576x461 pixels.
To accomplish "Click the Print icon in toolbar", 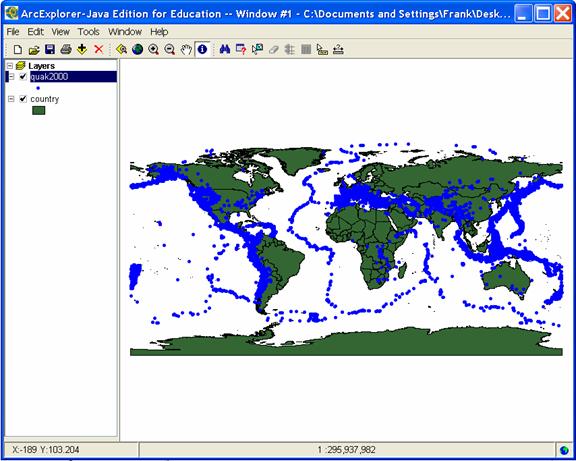I will 66,49.
